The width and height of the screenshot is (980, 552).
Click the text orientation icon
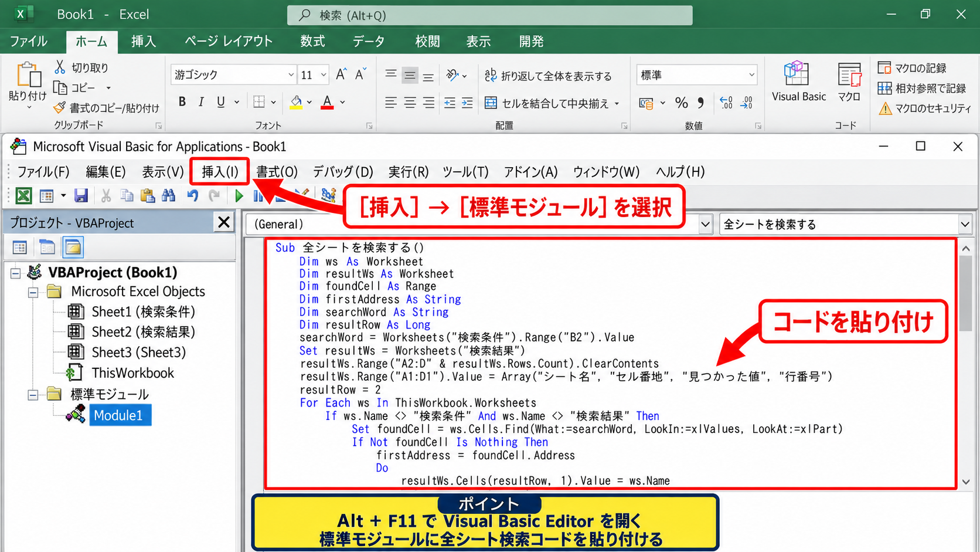(x=452, y=75)
